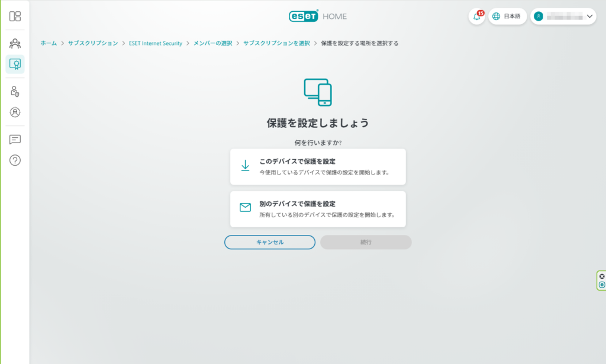The image size is (606, 364).
Task: Expand the user account dropdown chevron
Action: point(590,16)
